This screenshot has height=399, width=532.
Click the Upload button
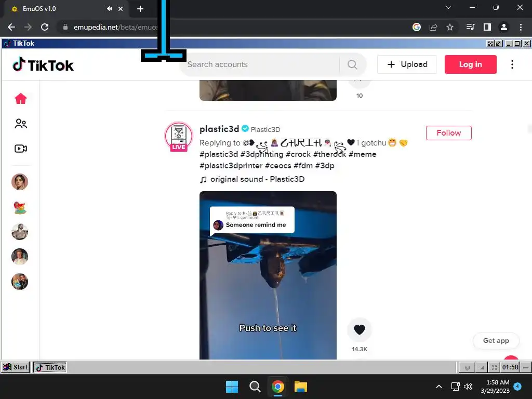[407, 64]
